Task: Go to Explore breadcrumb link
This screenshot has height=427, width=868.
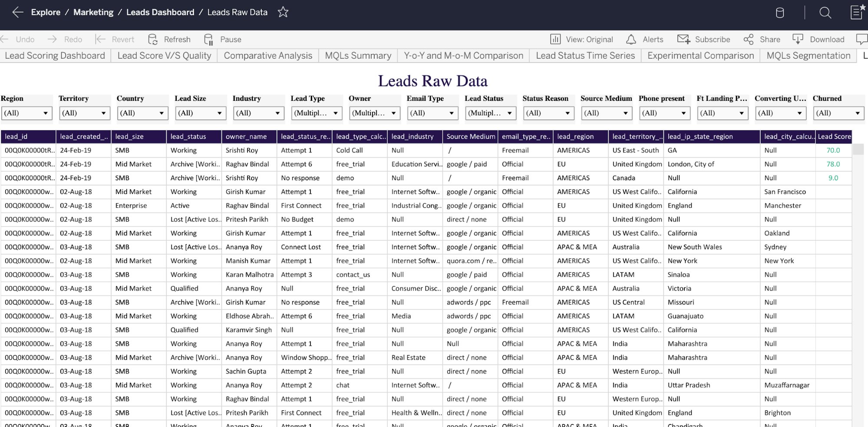Action: pyautogui.click(x=46, y=12)
